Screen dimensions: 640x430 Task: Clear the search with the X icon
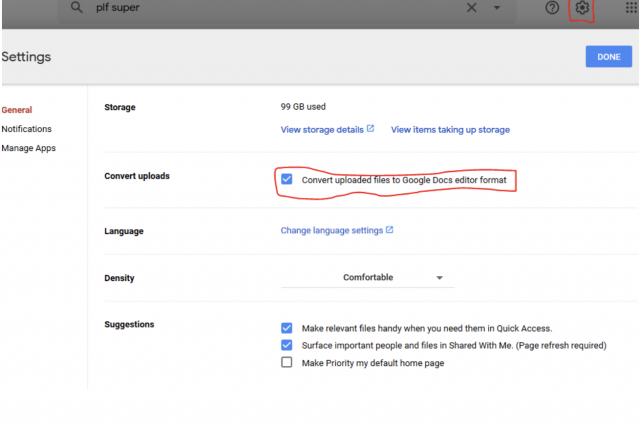(471, 7)
